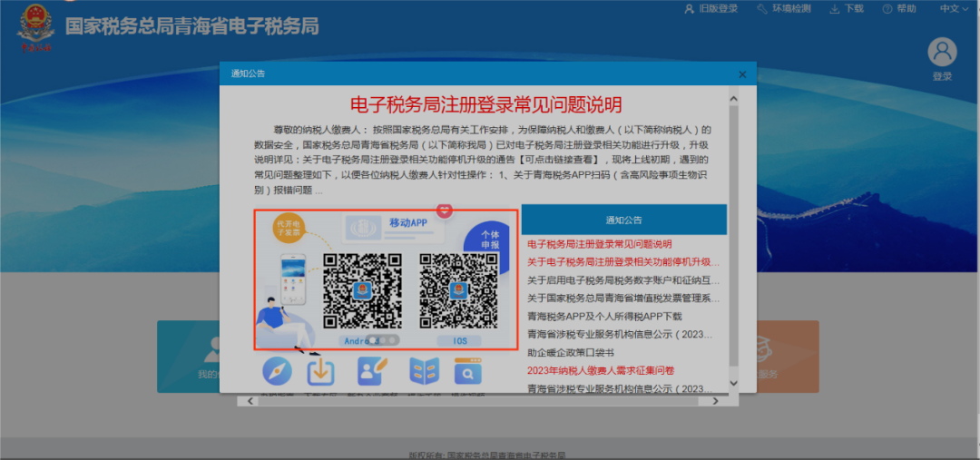
Task: Open the compass guide icon
Action: pos(278,372)
